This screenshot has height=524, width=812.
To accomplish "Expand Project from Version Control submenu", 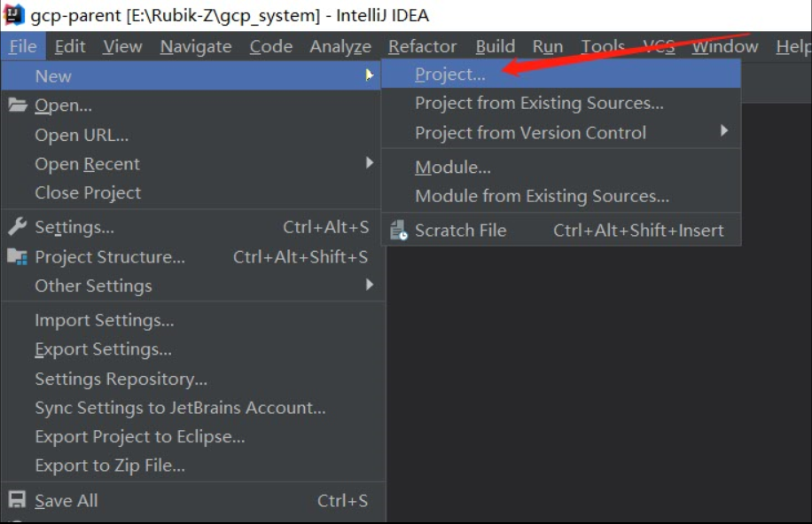I will (x=723, y=132).
